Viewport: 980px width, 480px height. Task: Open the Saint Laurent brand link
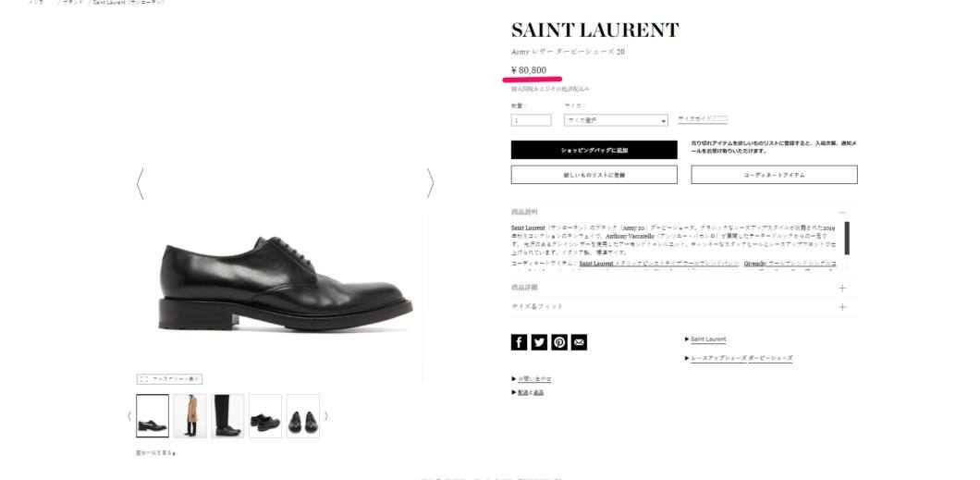pyautogui.click(x=708, y=339)
